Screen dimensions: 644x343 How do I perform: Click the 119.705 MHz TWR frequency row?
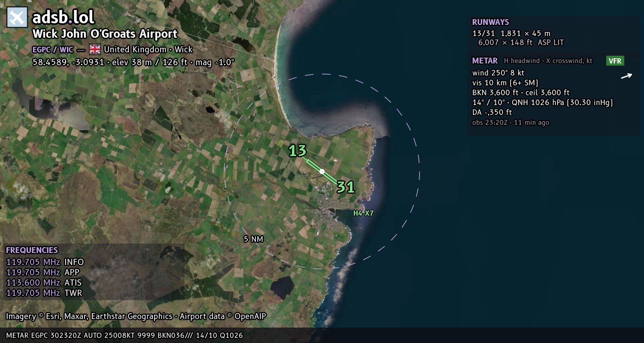(x=44, y=293)
